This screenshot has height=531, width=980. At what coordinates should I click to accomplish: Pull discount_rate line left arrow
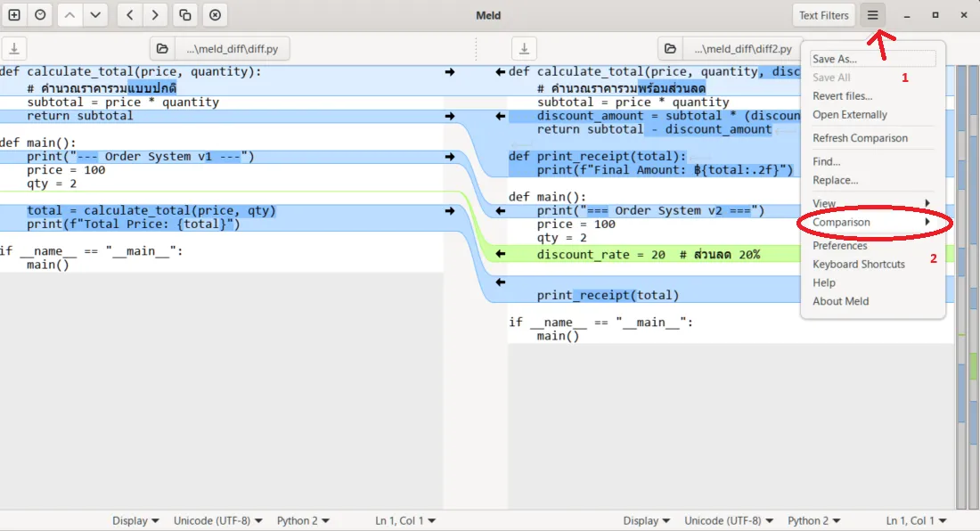click(x=500, y=254)
